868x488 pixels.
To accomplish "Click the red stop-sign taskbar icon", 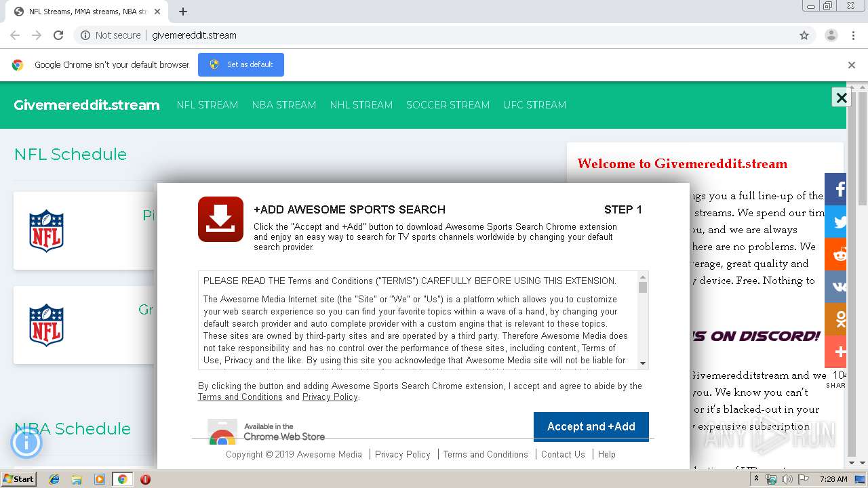I will tap(145, 479).
